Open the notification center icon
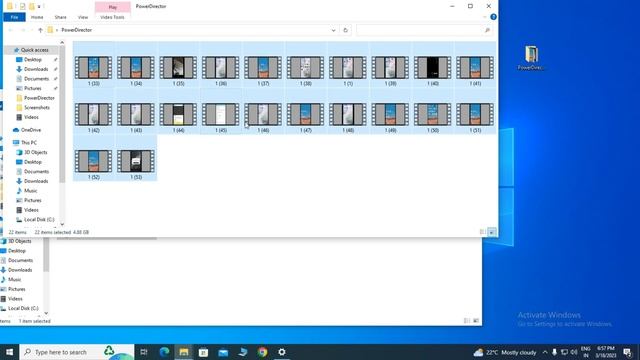Screen dimensions: 640x360 627,352
